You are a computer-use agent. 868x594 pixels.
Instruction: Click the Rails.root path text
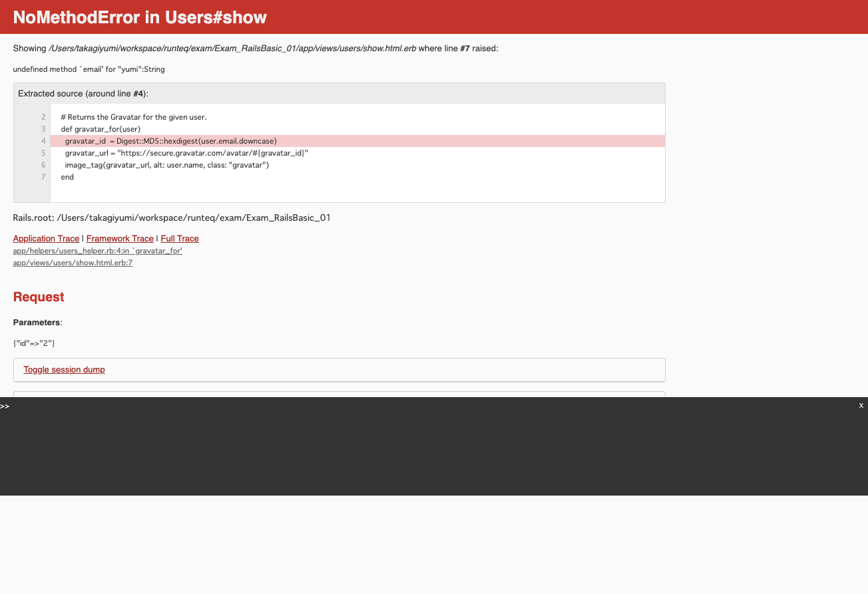click(x=172, y=217)
